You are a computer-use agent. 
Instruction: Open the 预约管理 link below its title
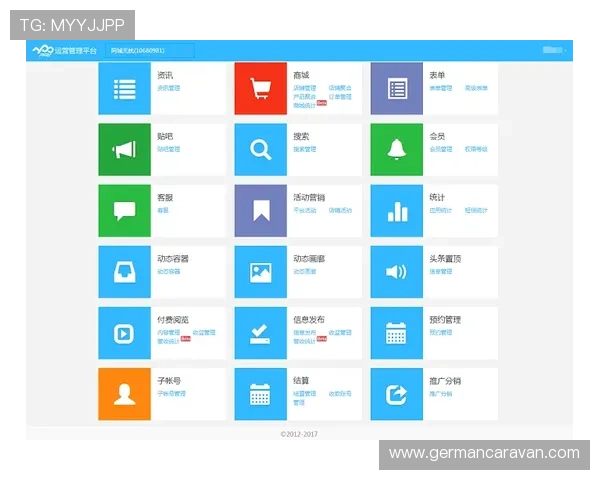tap(440, 333)
